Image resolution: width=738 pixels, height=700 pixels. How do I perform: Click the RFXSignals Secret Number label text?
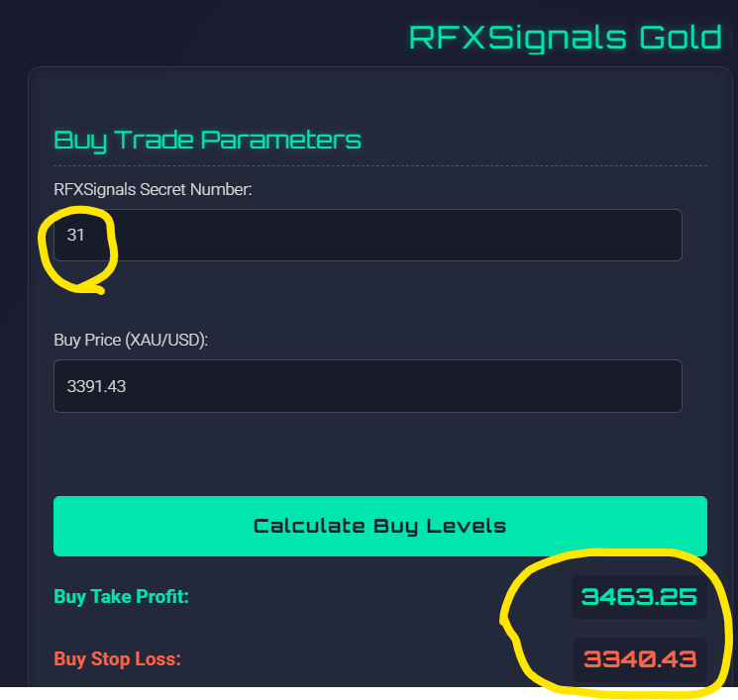tap(153, 189)
